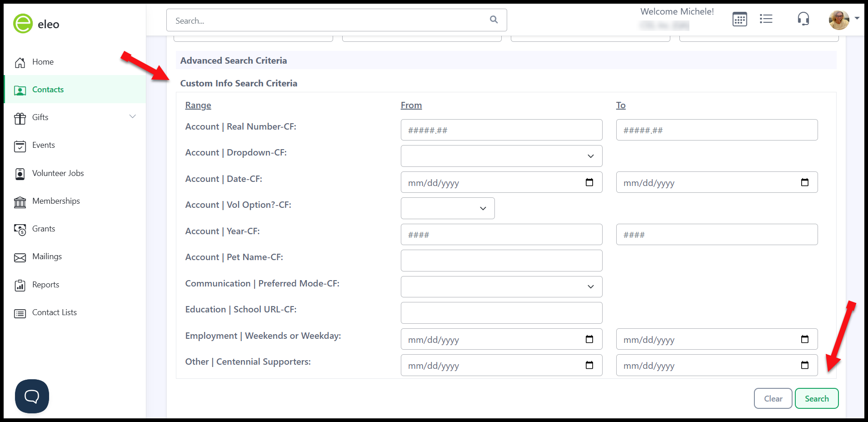The height and width of the screenshot is (422, 868).
Task: Click the Reports chart icon
Action: 20,285
